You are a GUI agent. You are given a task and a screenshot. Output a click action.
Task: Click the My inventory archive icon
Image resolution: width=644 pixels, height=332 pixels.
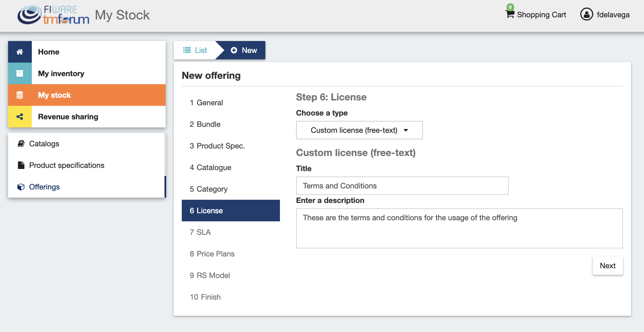[20, 73]
